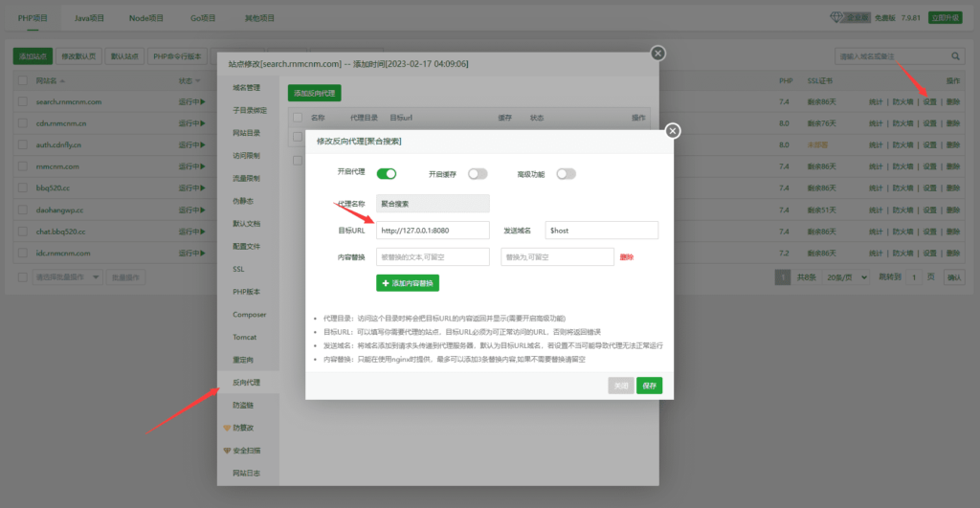Click the 立即升级 upgrade button
Screen dimensions: 980x508
[945, 17]
